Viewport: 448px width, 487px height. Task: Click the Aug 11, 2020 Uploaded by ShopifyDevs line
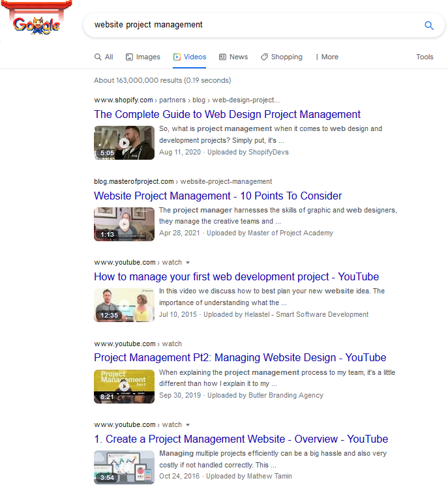pyautogui.click(x=224, y=152)
